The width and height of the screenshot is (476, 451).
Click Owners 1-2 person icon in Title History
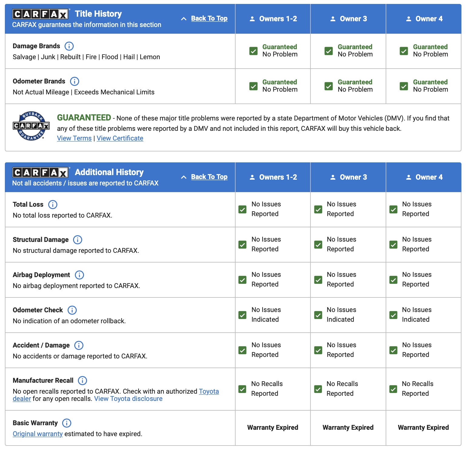[252, 19]
